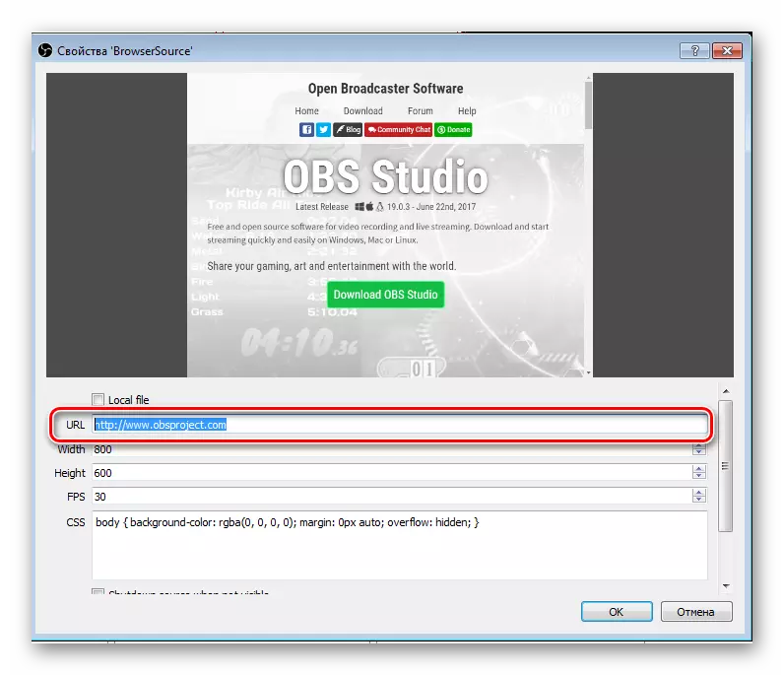Click the Width value field
This screenshot has width=784, height=675.
tap(392, 449)
